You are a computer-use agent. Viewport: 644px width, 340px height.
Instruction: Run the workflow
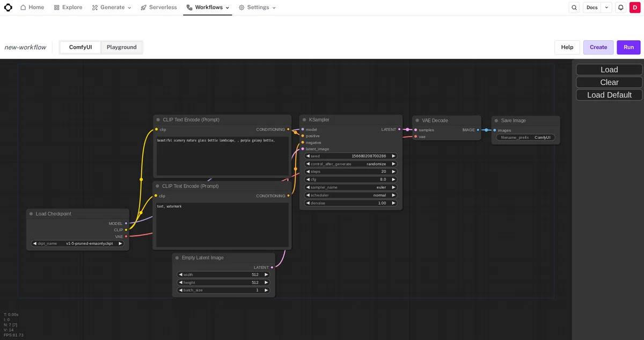[x=628, y=47]
